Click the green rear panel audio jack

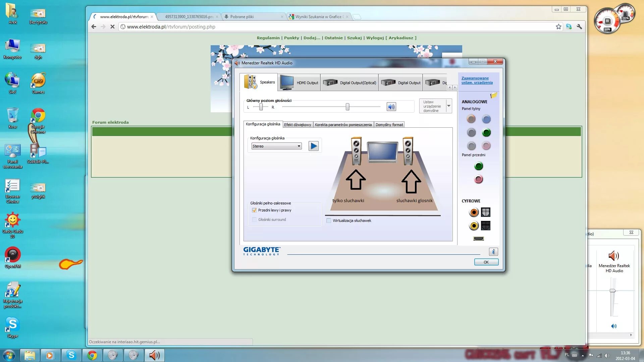tap(486, 133)
